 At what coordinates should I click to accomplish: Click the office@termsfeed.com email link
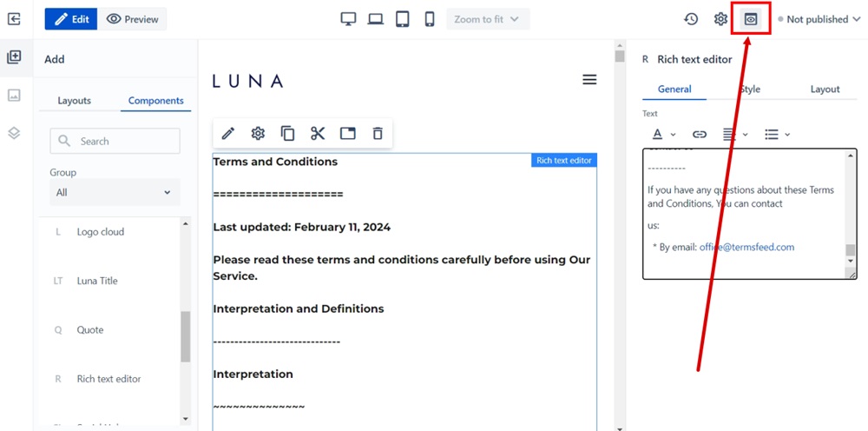click(x=746, y=247)
